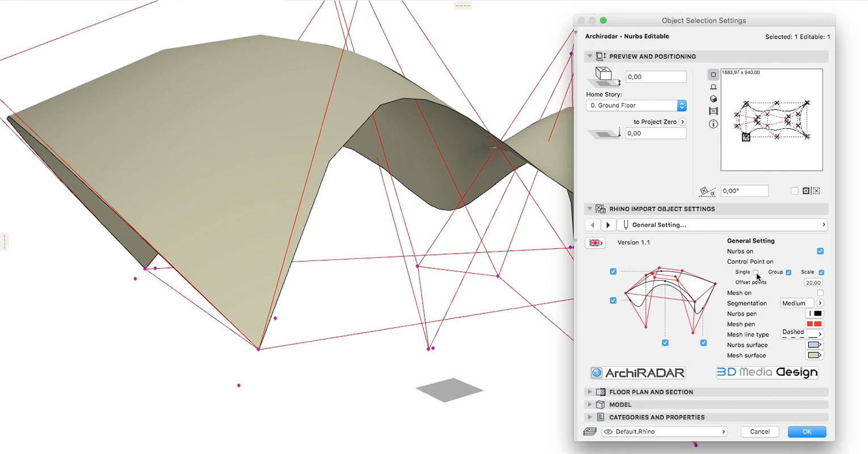Toggle right checkbox beneath Nurbs diagram
The image size is (868, 454).
(x=703, y=343)
